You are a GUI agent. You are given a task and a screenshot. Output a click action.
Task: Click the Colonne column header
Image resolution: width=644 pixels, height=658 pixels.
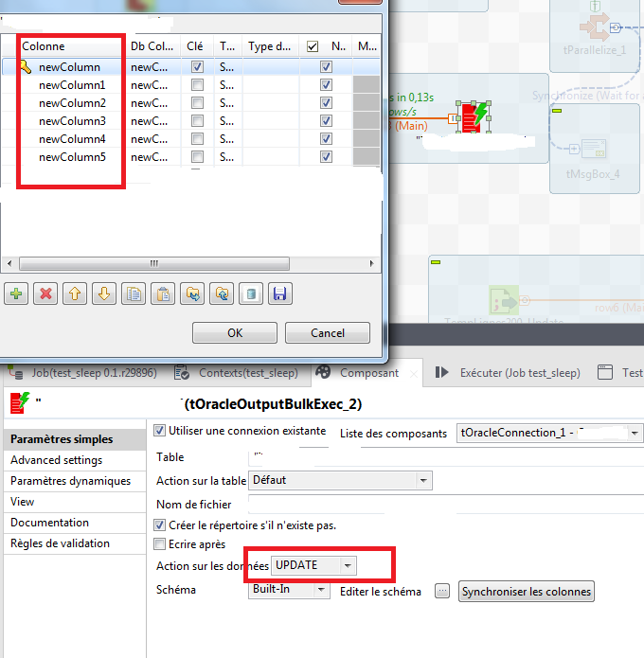pyautogui.click(x=44, y=46)
